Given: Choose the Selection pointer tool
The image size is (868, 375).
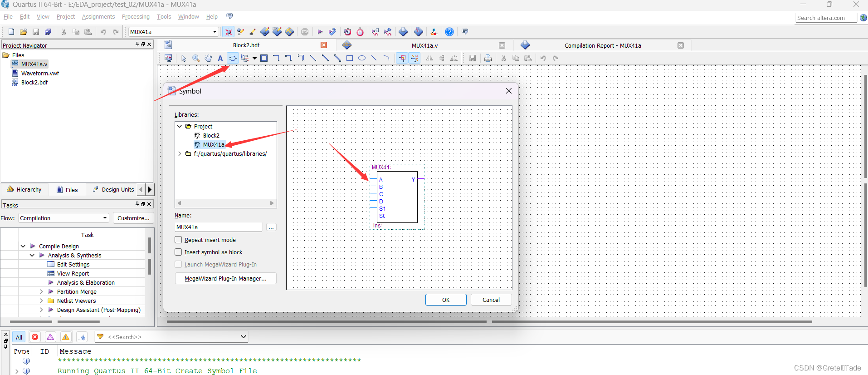Looking at the screenshot, I should (x=184, y=58).
